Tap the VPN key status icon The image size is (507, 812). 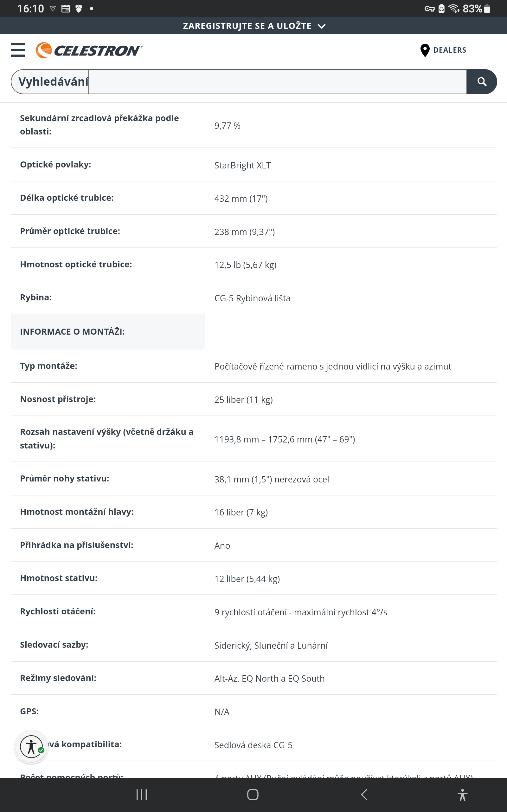429,9
